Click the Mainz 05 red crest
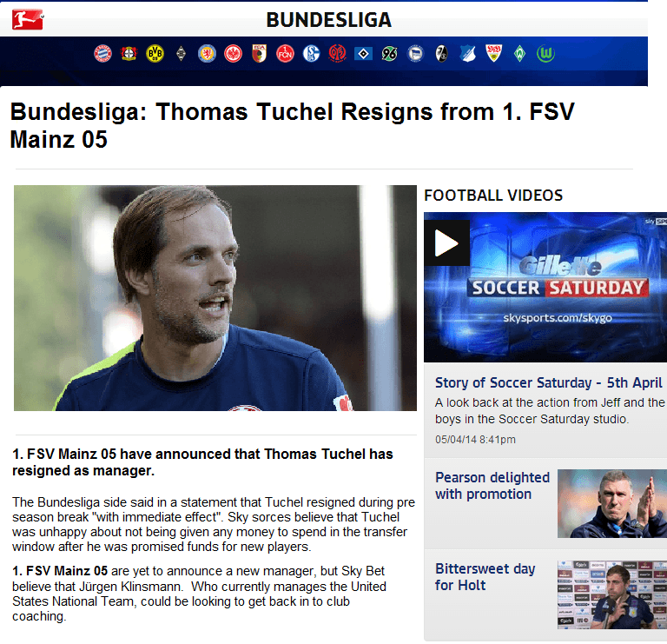This screenshot has height=644, width=667. click(337, 54)
